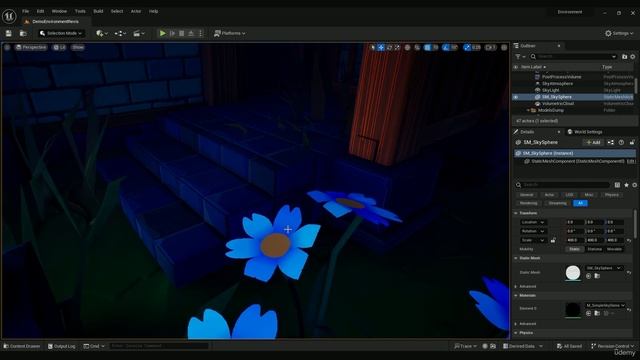Expand the ModelsDump folder
This screenshot has width=640, height=360.
(x=528, y=110)
